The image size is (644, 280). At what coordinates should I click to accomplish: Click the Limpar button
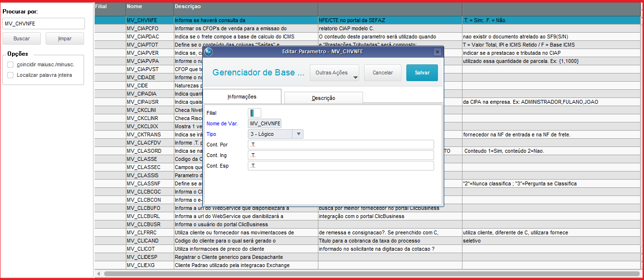65,38
